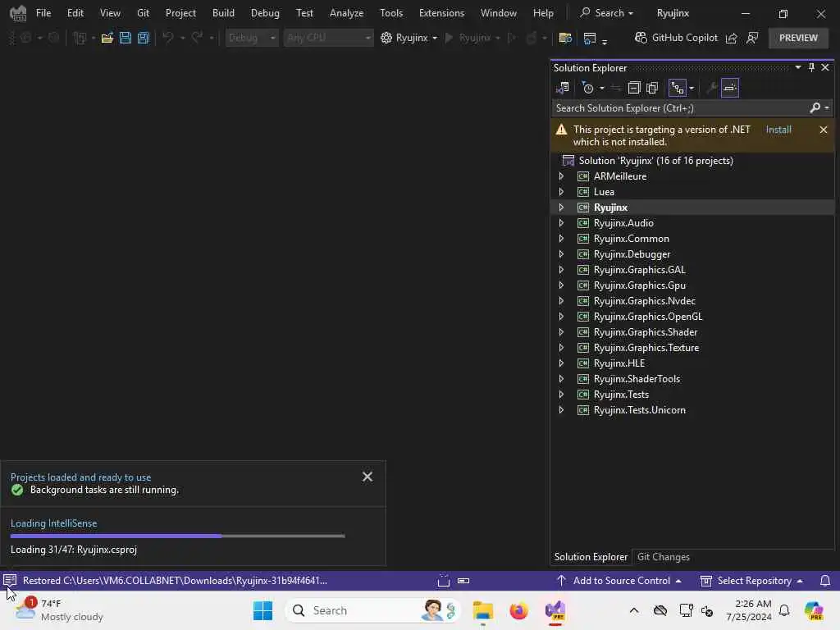Switch views icon in Solution Explorer

[563, 88]
